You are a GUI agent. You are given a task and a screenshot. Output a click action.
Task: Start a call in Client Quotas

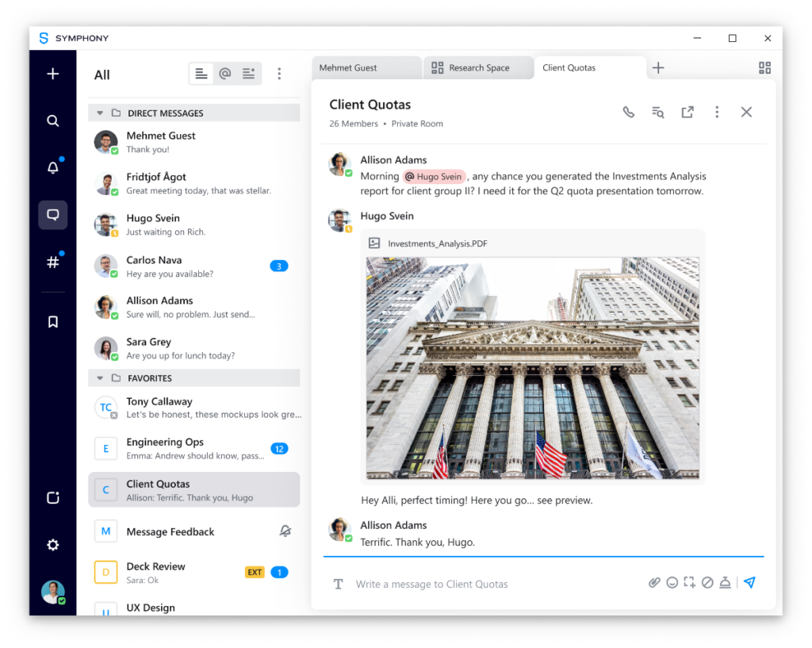pos(628,113)
